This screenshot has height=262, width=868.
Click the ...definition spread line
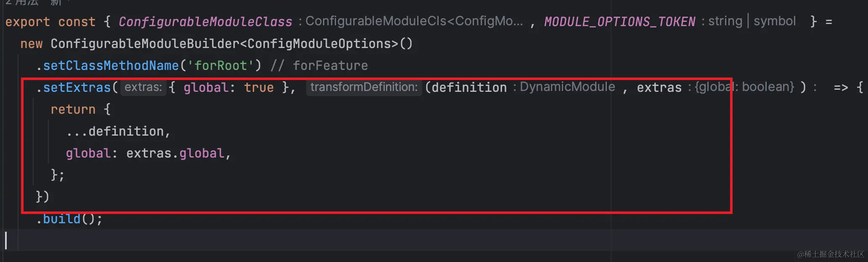pyautogui.click(x=118, y=131)
